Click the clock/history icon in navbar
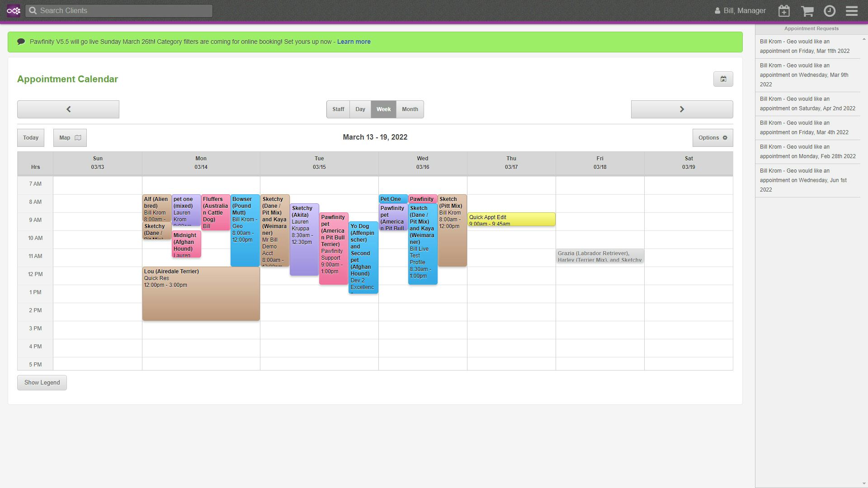 pyautogui.click(x=829, y=11)
